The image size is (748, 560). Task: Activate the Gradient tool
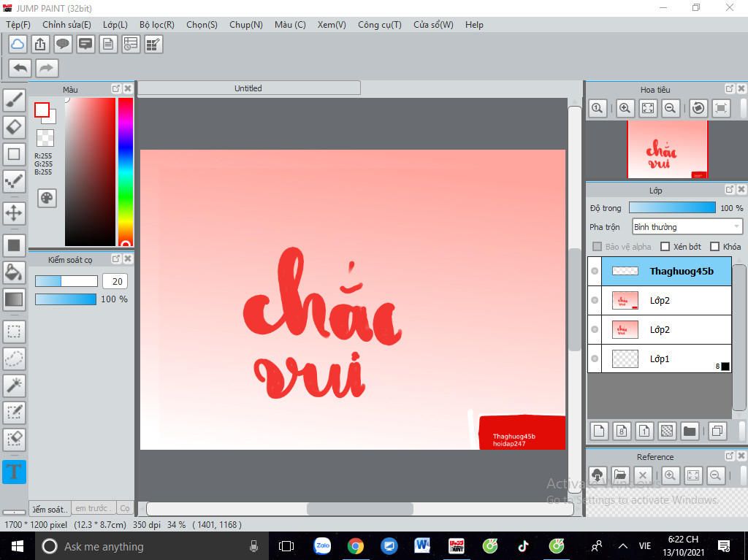point(15,299)
